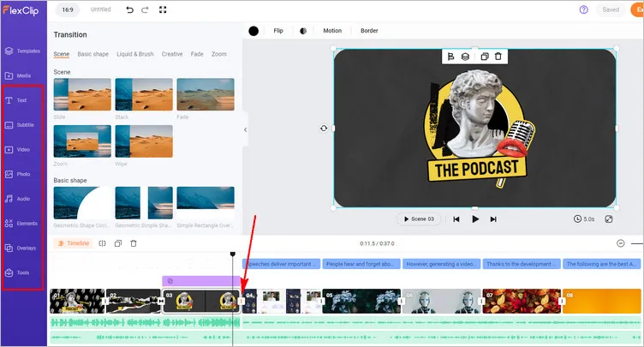The image size is (644, 347).
Task: Enter fullscreen with the expand icon
Action: pyautogui.click(x=163, y=10)
